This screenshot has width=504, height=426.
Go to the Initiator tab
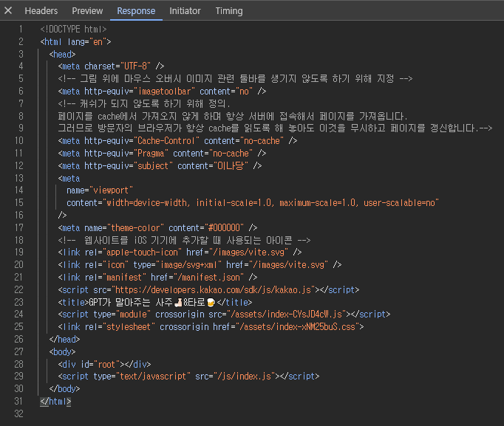[185, 11]
